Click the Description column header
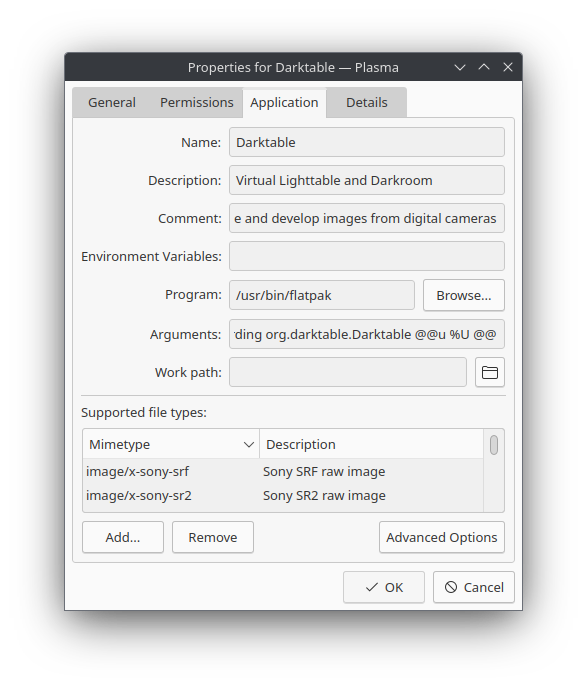 tap(371, 444)
